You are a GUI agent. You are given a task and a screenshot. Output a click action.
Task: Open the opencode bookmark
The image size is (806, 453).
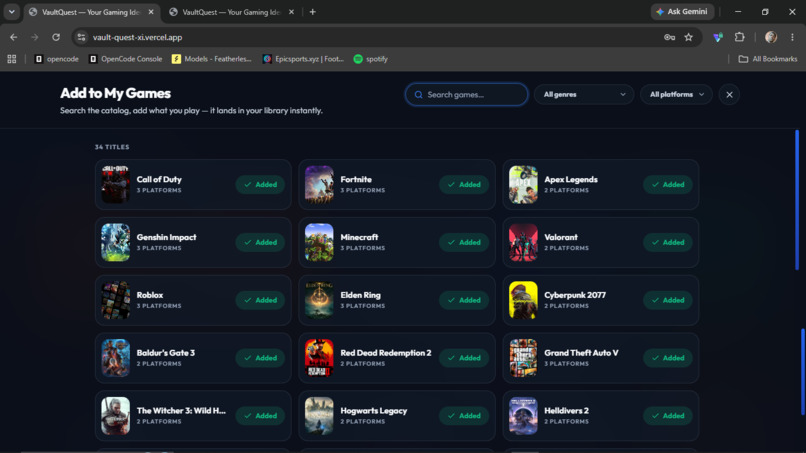(57, 59)
